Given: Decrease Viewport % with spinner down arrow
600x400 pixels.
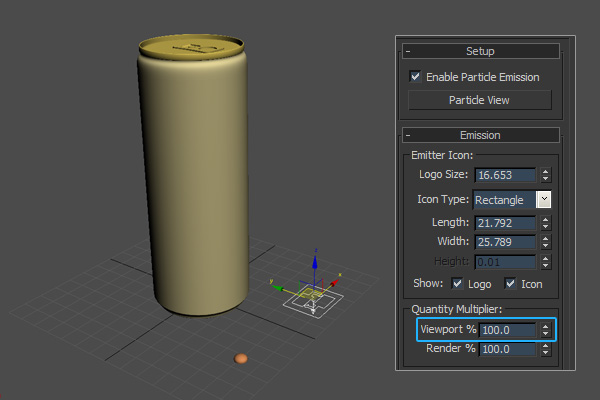Looking at the screenshot, I should coord(545,333).
